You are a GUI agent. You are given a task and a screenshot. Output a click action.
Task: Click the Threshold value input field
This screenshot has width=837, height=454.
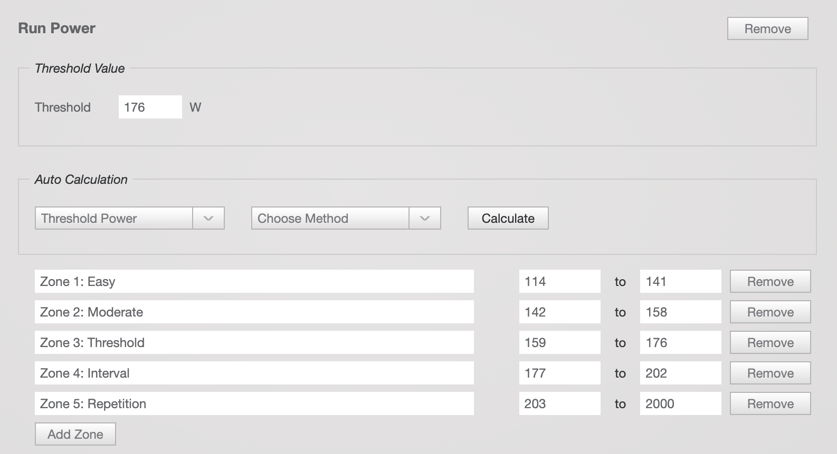coord(150,107)
